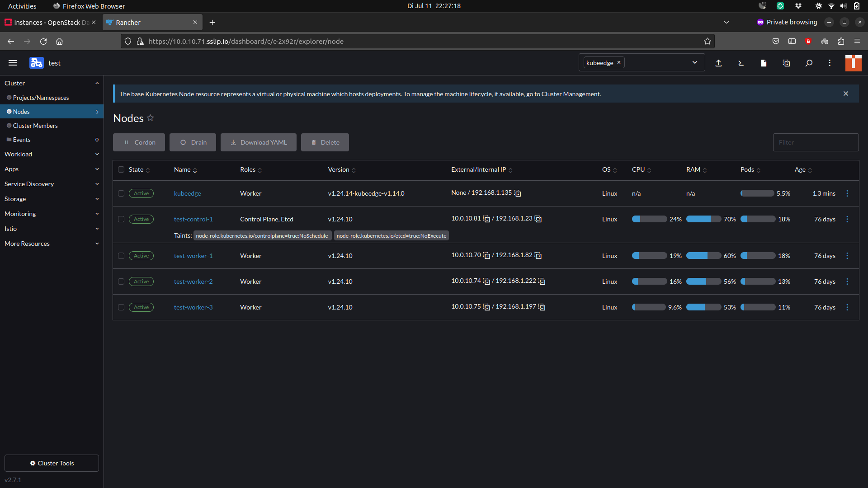Click the copy IP icon next to 192.168.1.135
The height and width of the screenshot is (488, 868).
(x=518, y=193)
